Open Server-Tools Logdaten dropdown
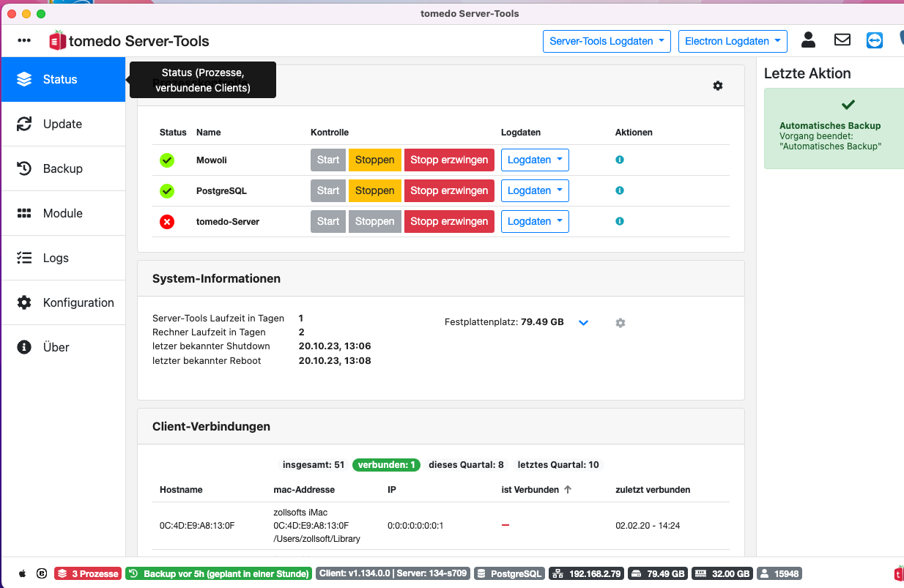Viewport: 904px width, 588px height. coord(607,41)
